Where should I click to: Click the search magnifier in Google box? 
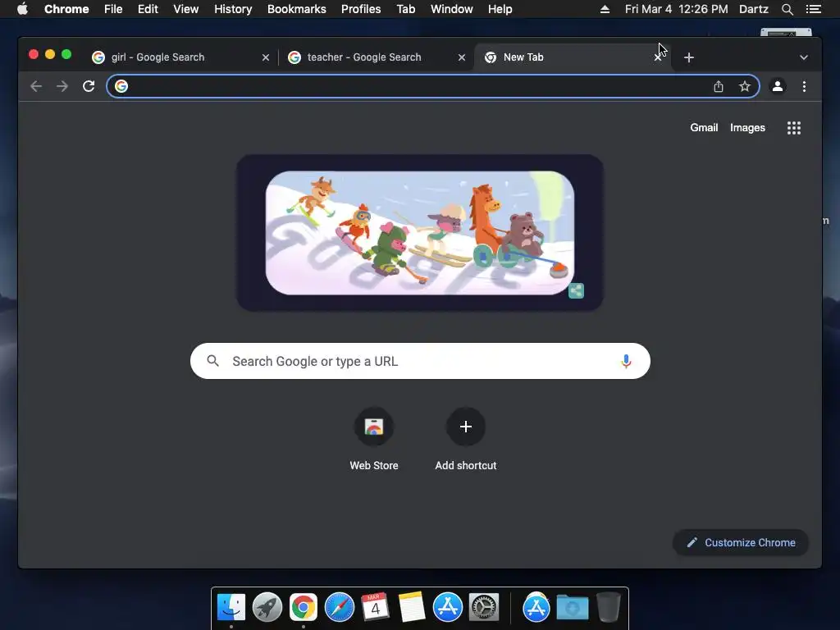pos(212,361)
